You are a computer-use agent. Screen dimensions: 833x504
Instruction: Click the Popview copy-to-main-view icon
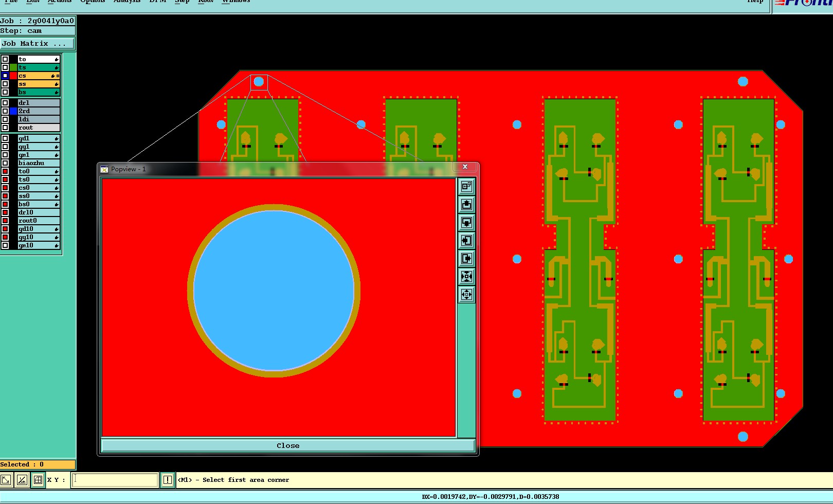[466, 186]
